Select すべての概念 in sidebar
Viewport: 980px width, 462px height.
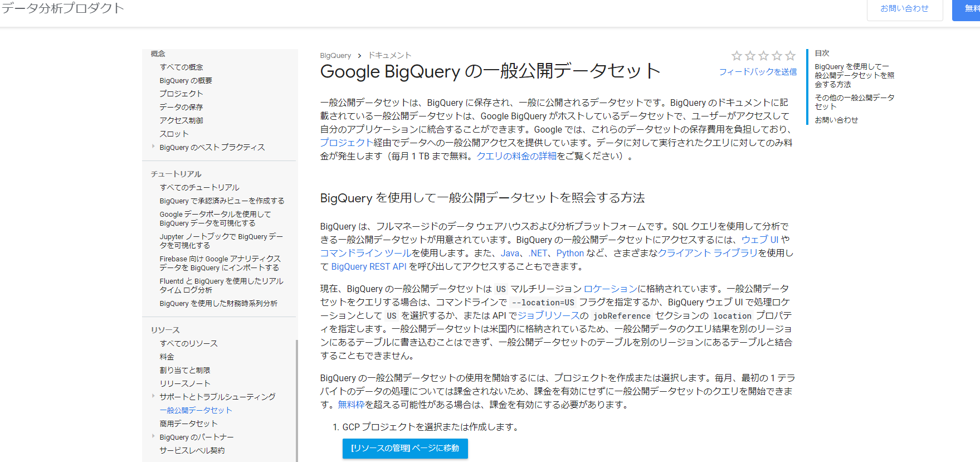[x=181, y=67]
